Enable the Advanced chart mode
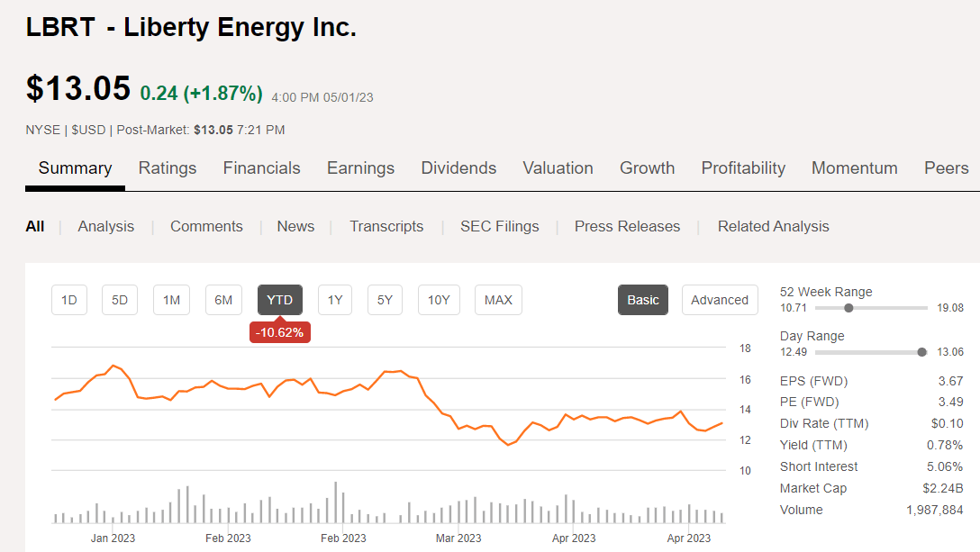This screenshot has height=552, width=980. pyautogui.click(x=720, y=300)
